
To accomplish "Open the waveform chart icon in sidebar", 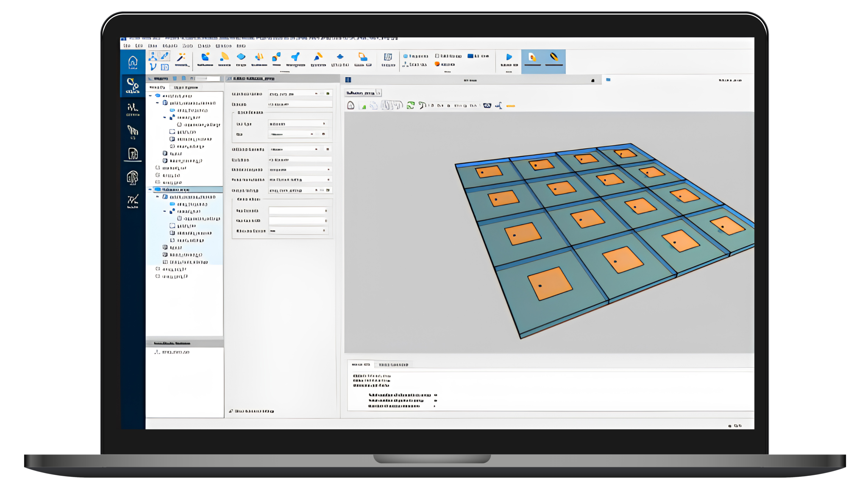I will 133,109.
